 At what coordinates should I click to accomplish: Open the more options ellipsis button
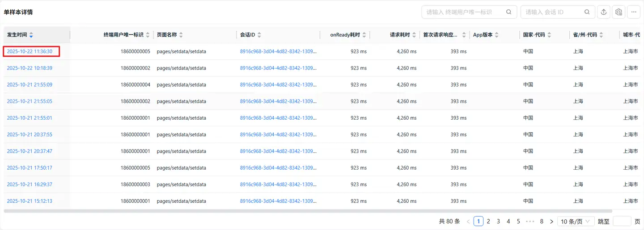[634, 12]
